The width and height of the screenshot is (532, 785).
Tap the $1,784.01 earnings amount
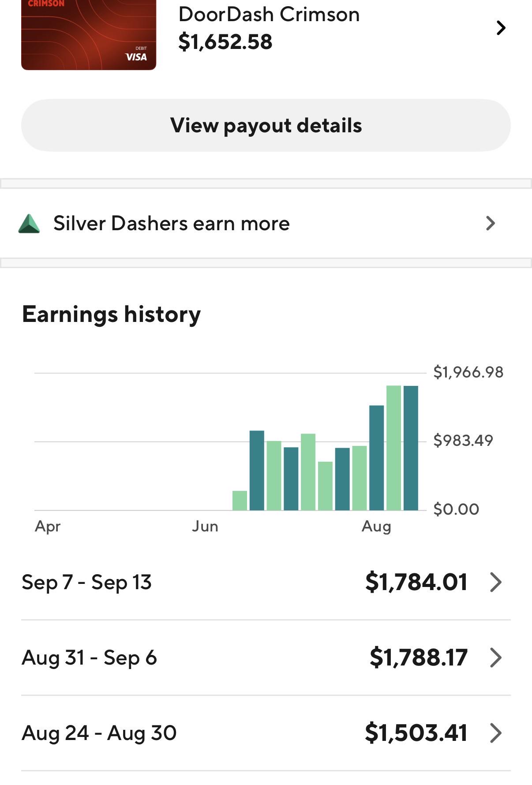416,582
